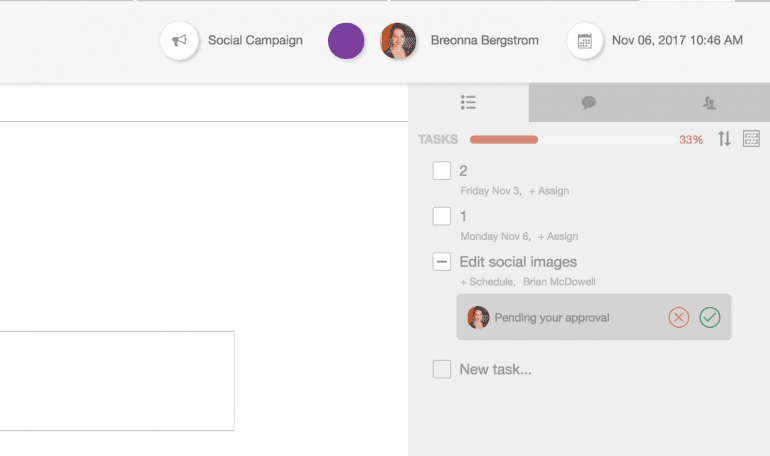Screen dimensions: 770x456
Task: Click the calendar icon beside the date
Action: (586, 41)
